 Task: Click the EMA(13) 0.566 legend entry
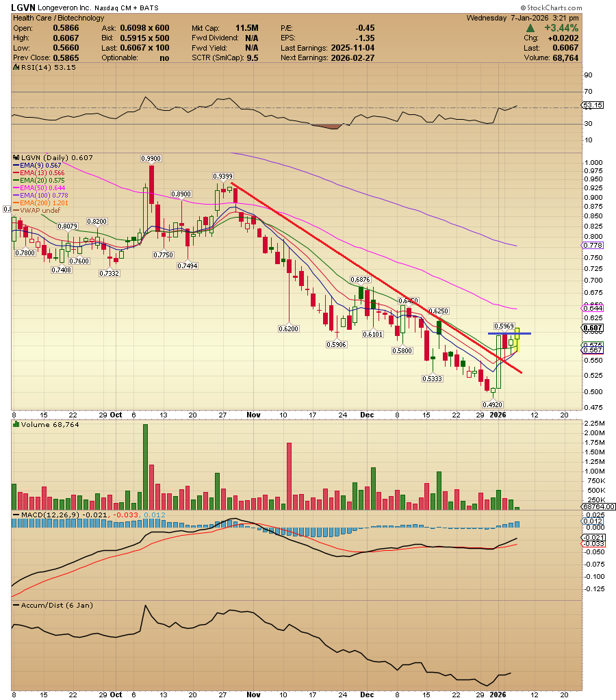pyautogui.click(x=42, y=173)
